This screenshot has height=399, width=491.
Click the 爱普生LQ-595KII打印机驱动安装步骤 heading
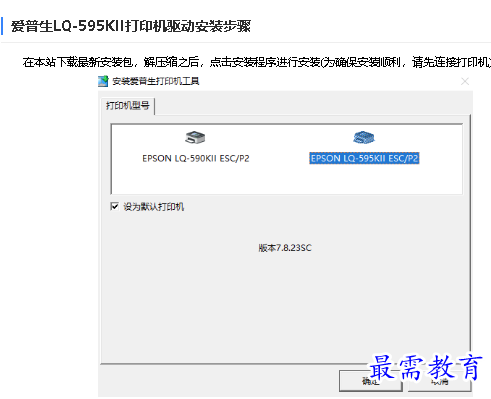click(x=131, y=26)
